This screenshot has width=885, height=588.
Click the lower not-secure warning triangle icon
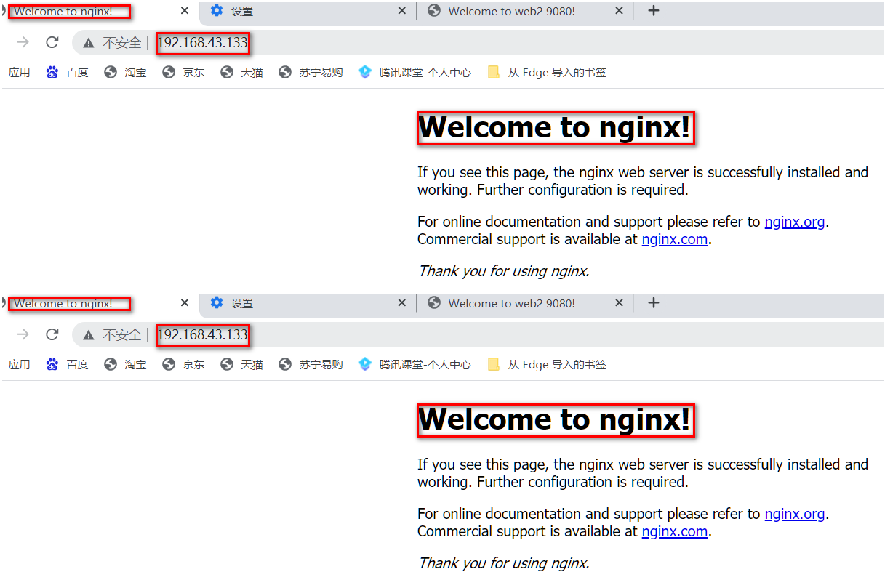coord(89,335)
